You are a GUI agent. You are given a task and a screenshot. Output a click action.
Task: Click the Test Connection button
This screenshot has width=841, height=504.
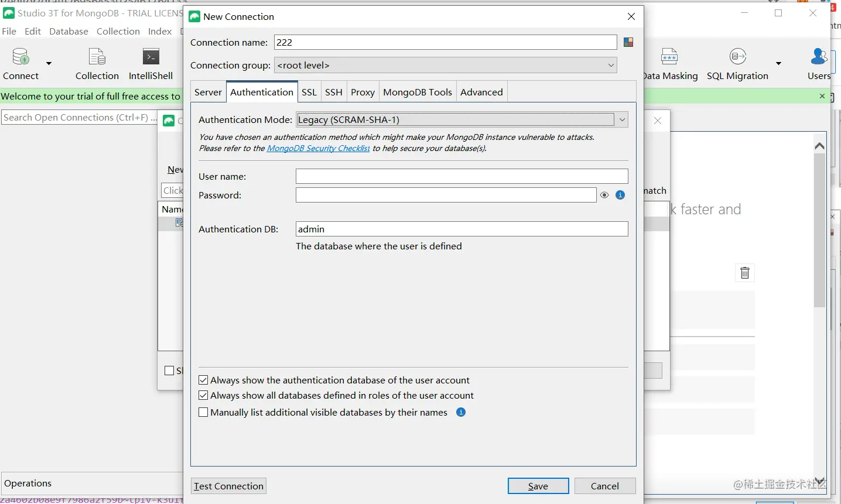tap(228, 486)
